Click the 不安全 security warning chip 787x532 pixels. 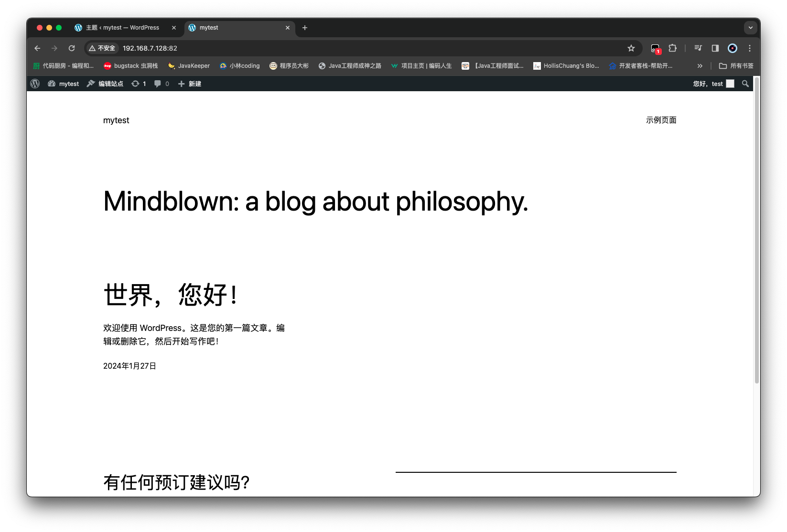coord(102,48)
